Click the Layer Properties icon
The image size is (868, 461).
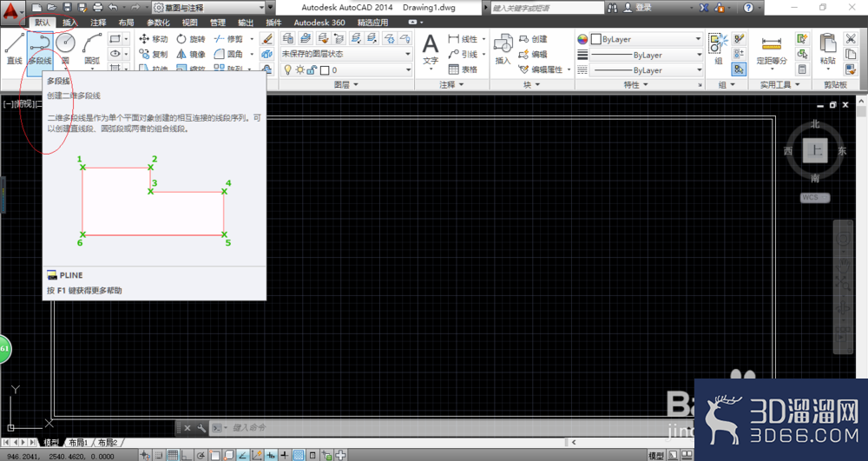(288, 38)
